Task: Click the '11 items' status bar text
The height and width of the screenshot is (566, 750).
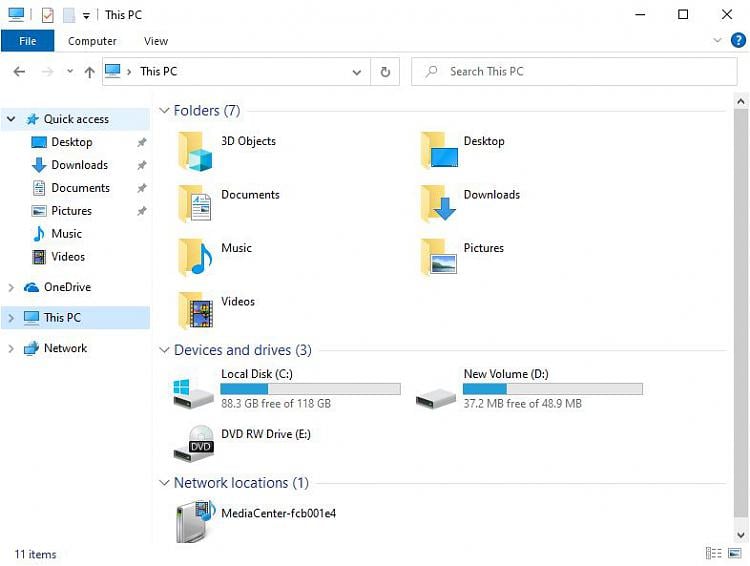Action: tap(35, 555)
